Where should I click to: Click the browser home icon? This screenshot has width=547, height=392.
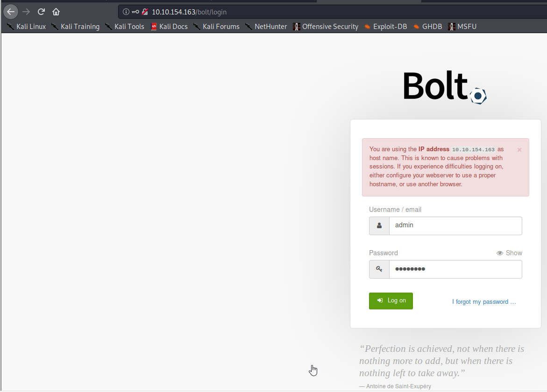click(x=56, y=12)
